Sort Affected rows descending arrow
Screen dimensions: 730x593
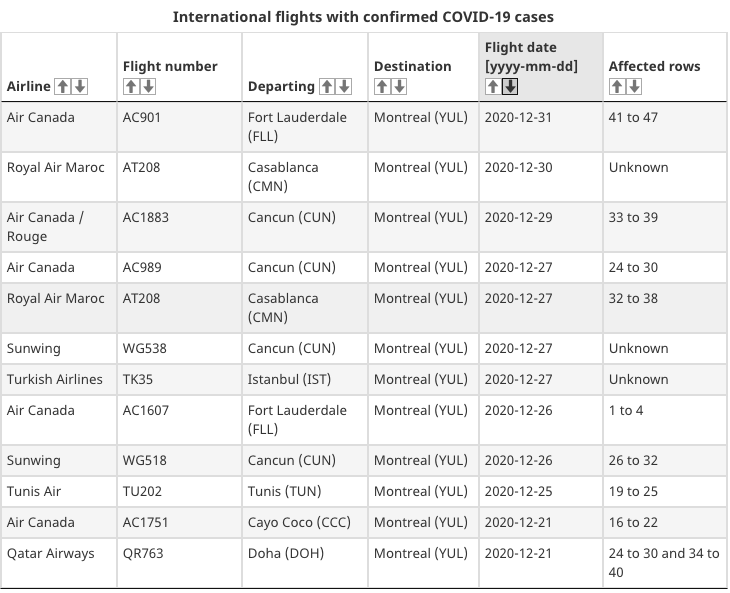pyautogui.click(x=634, y=87)
